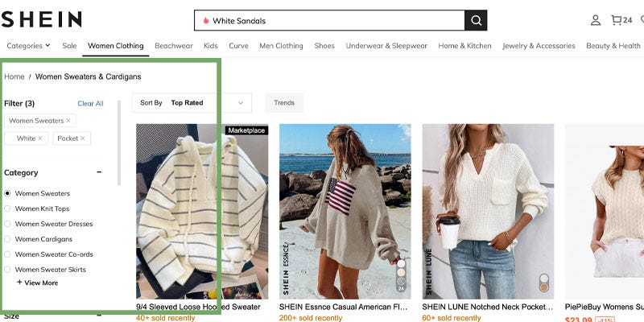This screenshot has width=644, height=322.
Task: Open the user account icon
Action: (x=596, y=20)
